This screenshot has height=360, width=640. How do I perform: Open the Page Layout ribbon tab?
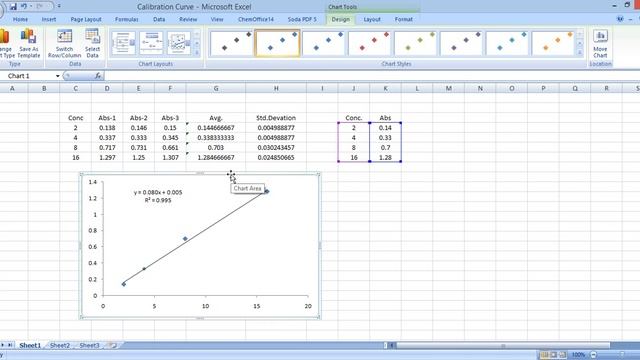pyautogui.click(x=86, y=19)
